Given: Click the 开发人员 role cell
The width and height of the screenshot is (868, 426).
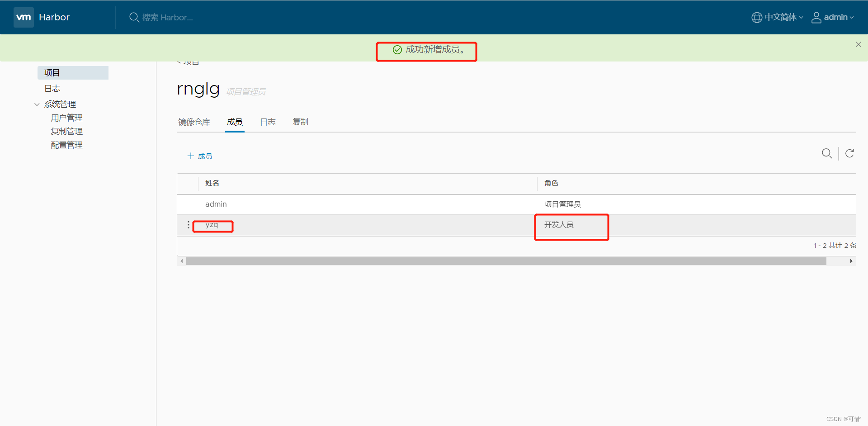Looking at the screenshot, I should pyautogui.click(x=559, y=225).
